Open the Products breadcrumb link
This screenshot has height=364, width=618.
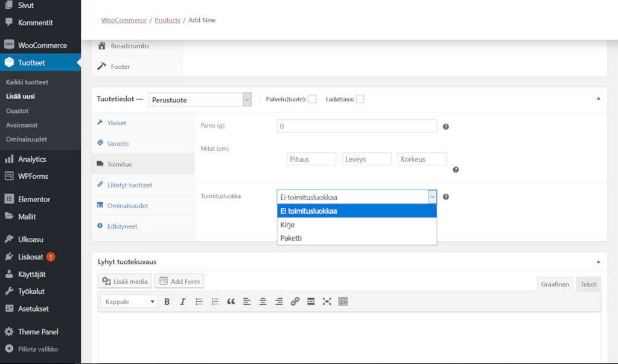(167, 20)
